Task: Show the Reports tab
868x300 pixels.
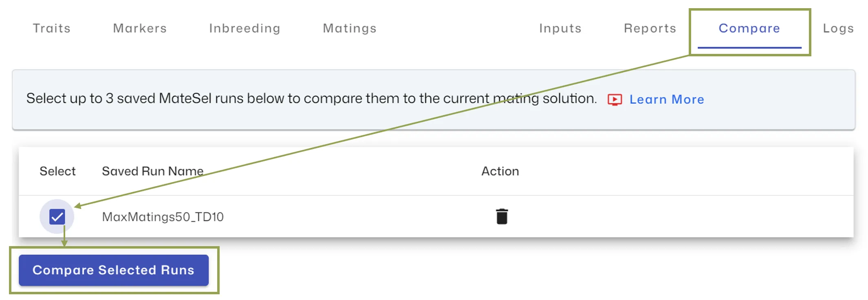Action: [x=650, y=28]
